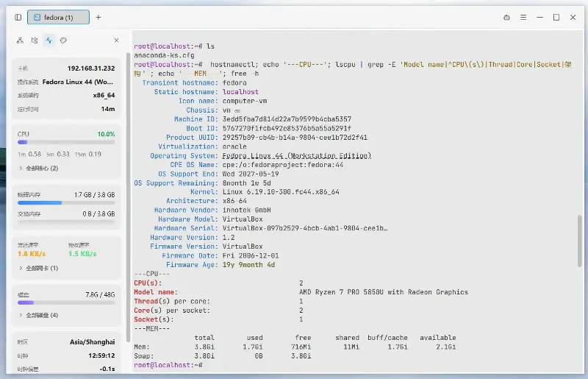This screenshot has height=379, width=588.
Task: Click the 1.5 KB/s receive rate
Action: pyautogui.click(x=82, y=254)
